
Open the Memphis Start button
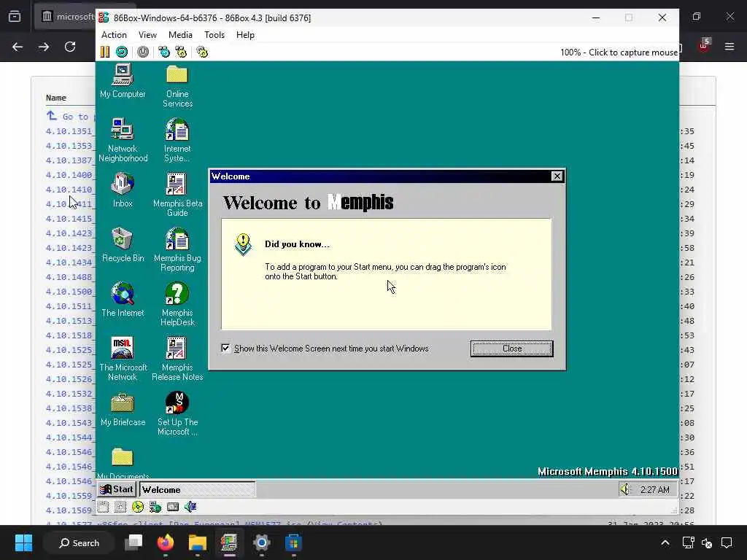(x=117, y=489)
